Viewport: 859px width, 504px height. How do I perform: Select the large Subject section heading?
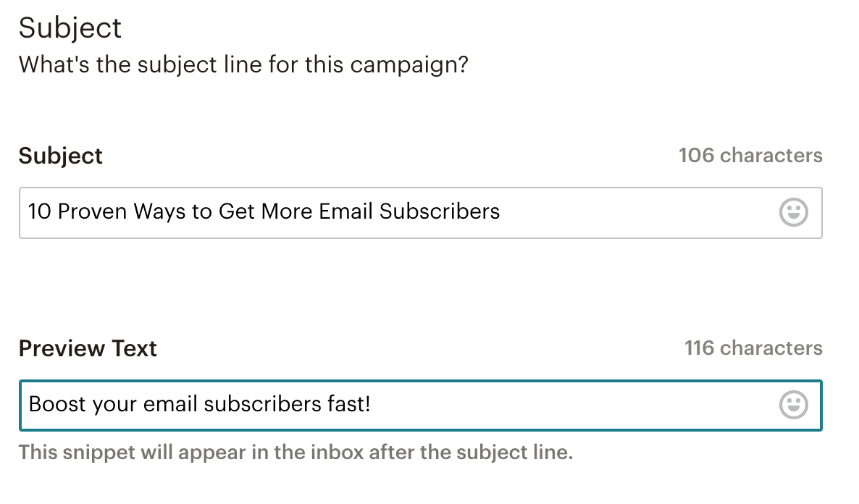coord(70,28)
